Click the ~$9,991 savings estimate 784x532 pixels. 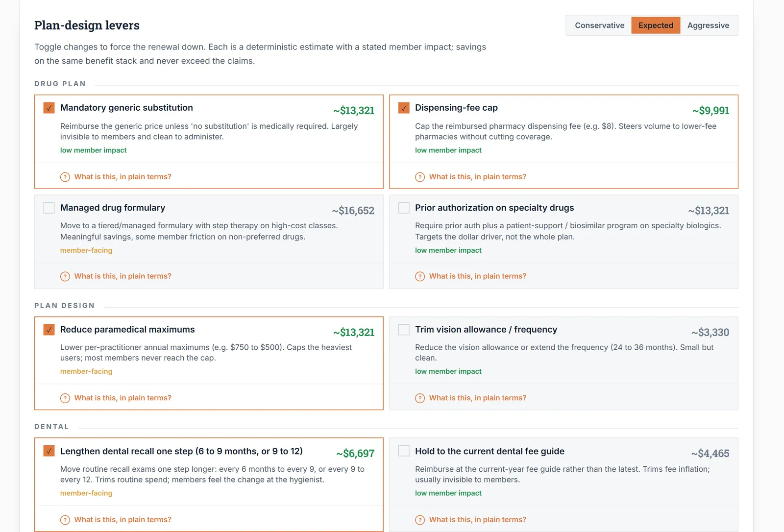pyautogui.click(x=710, y=111)
